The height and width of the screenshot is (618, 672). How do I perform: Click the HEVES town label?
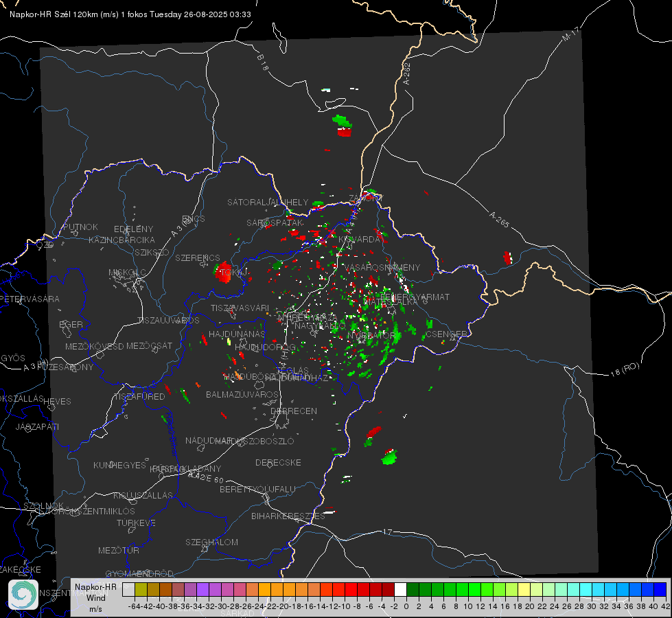click(x=57, y=402)
